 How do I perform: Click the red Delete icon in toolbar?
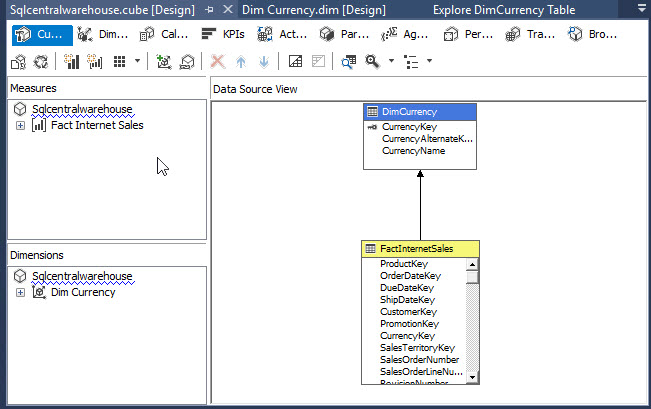pyautogui.click(x=218, y=62)
